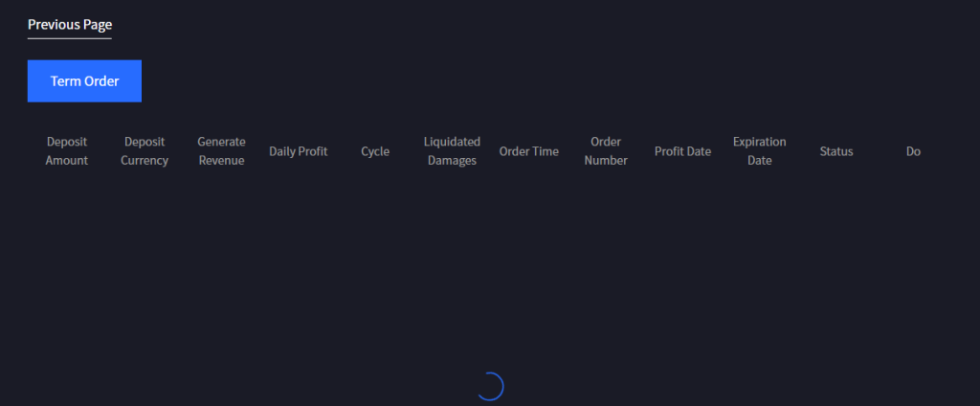This screenshot has width=980, height=406.
Task: Click the Generate Revenue column header
Action: [221, 151]
